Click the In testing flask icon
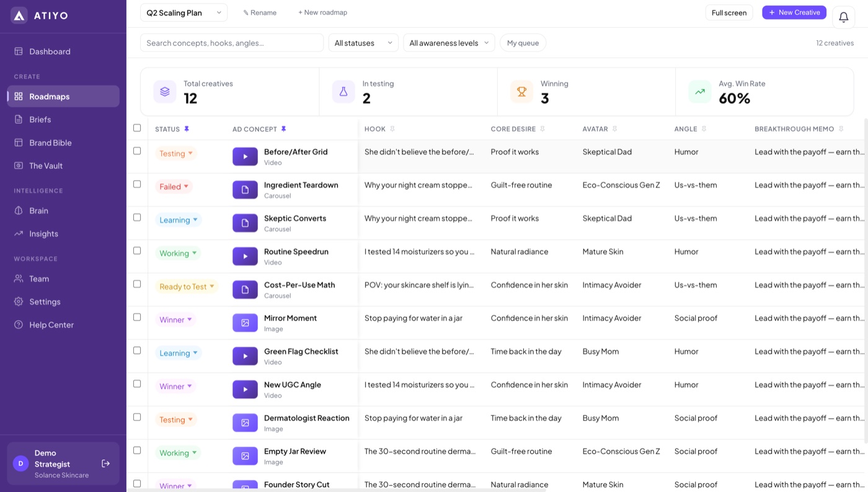The width and height of the screenshot is (868, 492). 343,92
